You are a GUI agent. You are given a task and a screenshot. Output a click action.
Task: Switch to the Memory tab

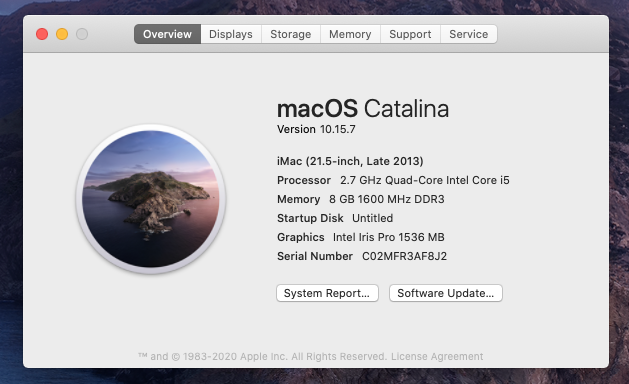[x=350, y=35]
